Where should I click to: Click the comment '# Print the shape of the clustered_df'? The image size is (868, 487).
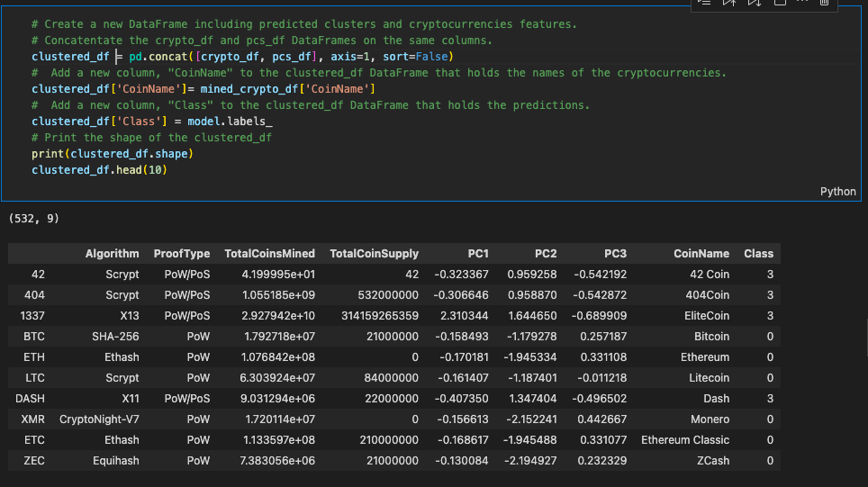coord(151,138)
